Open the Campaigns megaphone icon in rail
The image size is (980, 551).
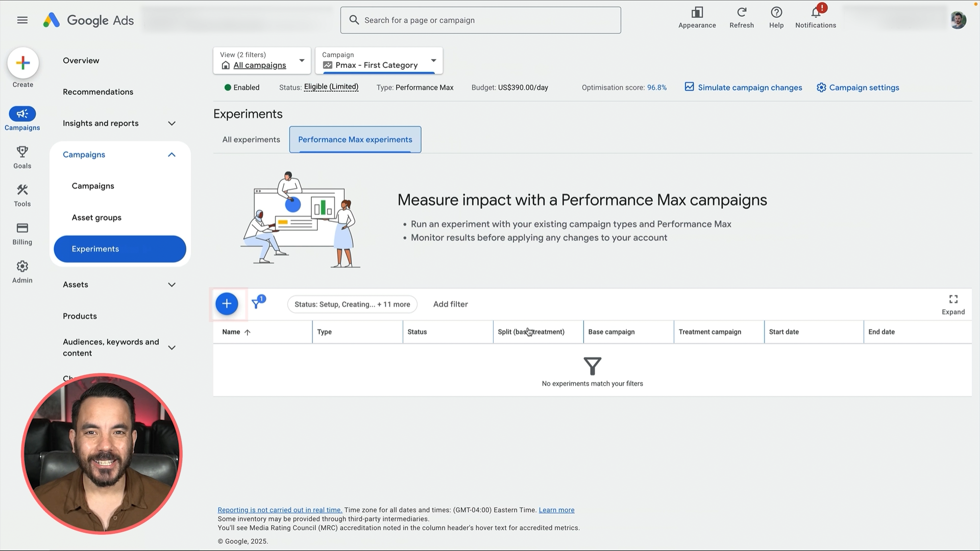22,114
